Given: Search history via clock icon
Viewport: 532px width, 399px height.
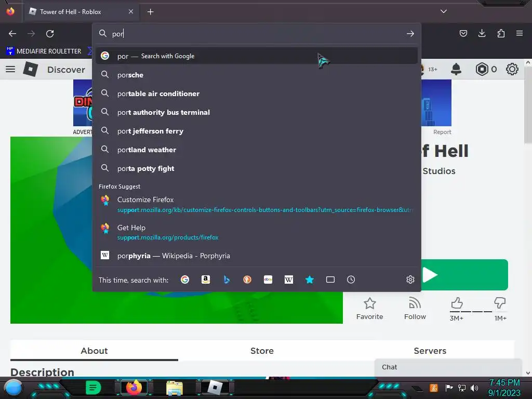Looking at the screenshot, I should [351, 280].
